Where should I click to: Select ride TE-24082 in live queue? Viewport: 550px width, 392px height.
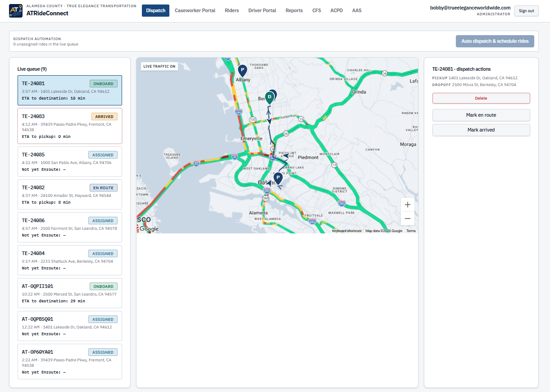click(70, 195)
